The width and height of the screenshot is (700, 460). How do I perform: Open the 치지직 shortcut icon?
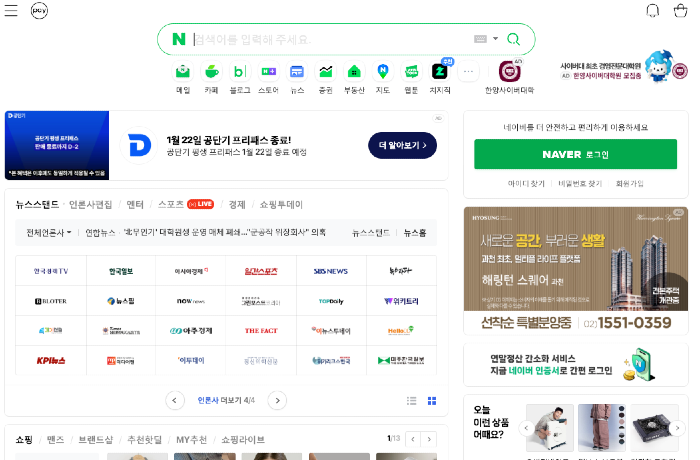(x=440, y=71)
